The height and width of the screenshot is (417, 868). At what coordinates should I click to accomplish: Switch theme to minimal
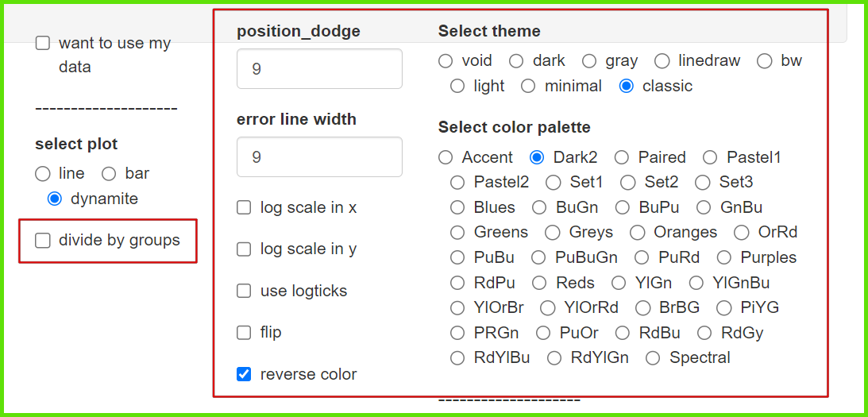[x=528, y=86]
